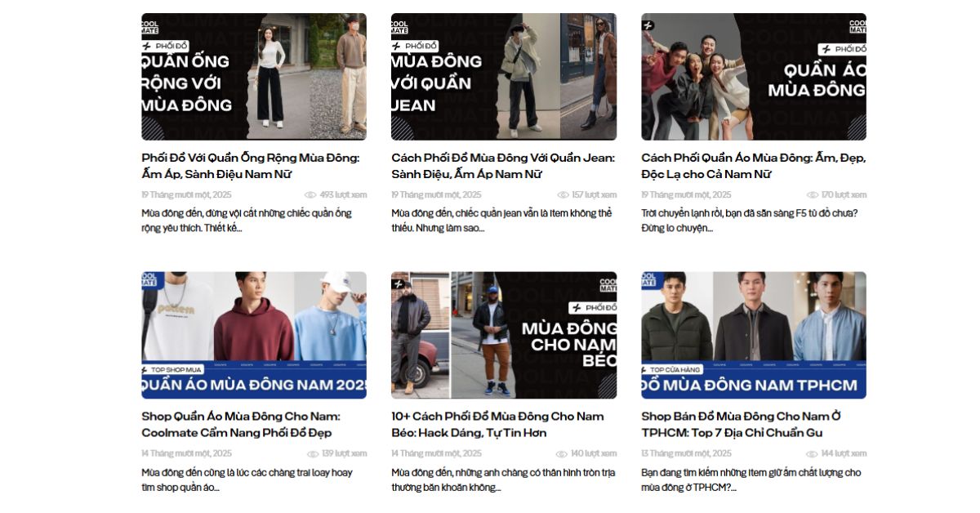980x513 pixels.
Task: Click the Quần Áo Mùa Đông Nam 2025 thumbnail
Action: (254, 335)
